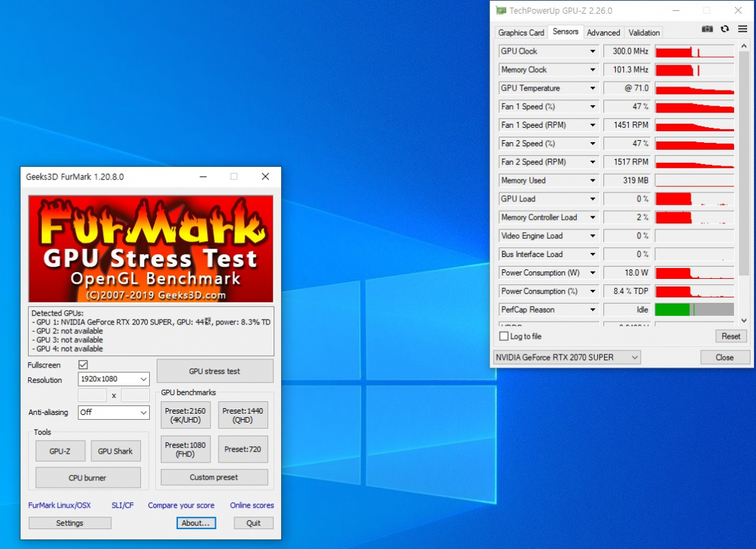The height and width of the screenshot is (549, 756).
Task: Reset the GPU-Z sensor readings
Action: pos(731,337)
